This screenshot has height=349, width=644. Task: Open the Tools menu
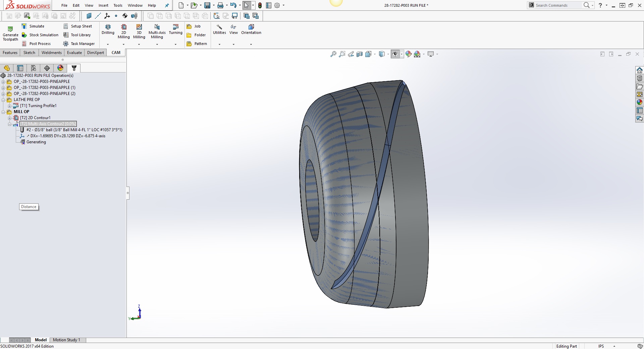click(x=117, y=5)
